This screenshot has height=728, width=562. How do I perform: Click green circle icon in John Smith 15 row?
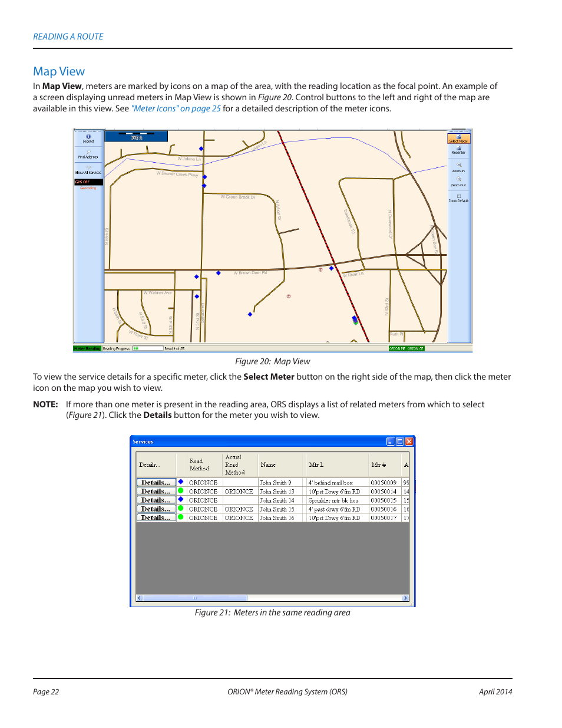click(x=181, y=508)
